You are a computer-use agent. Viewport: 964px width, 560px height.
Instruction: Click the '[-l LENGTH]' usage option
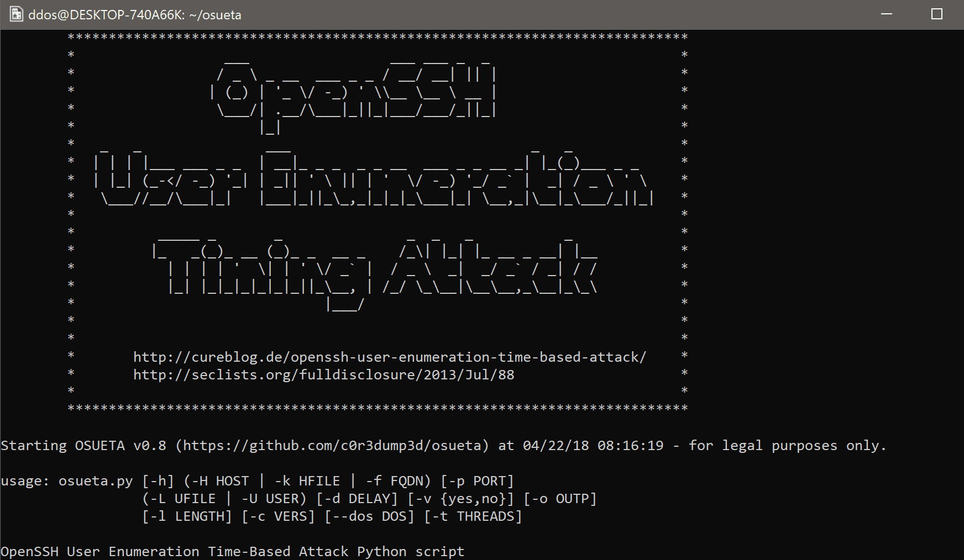pyautogui.click(x=187, y=516)
